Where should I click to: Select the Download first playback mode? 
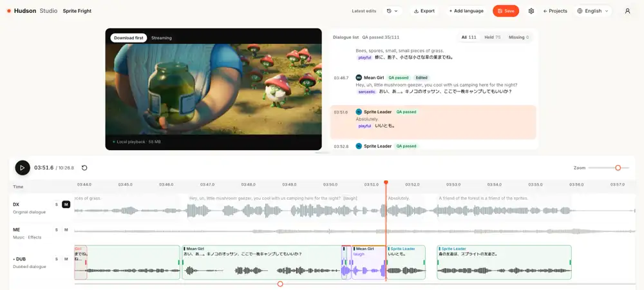(129, 38)
